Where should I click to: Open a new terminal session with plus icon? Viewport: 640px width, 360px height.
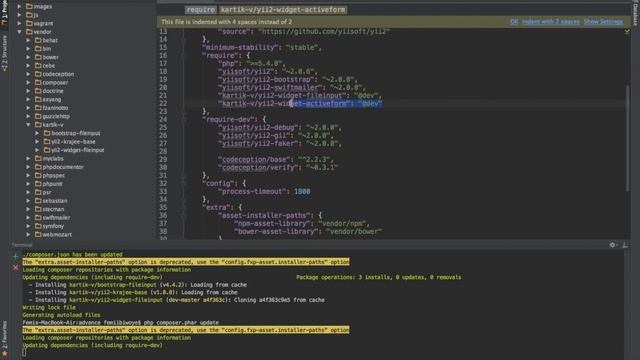click(x=16, y=257)
